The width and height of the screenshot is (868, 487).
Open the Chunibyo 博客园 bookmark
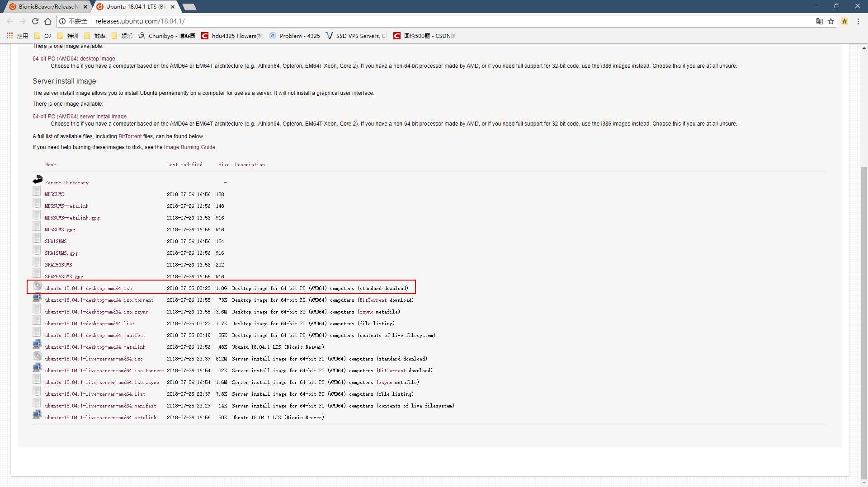pos(167,36)
